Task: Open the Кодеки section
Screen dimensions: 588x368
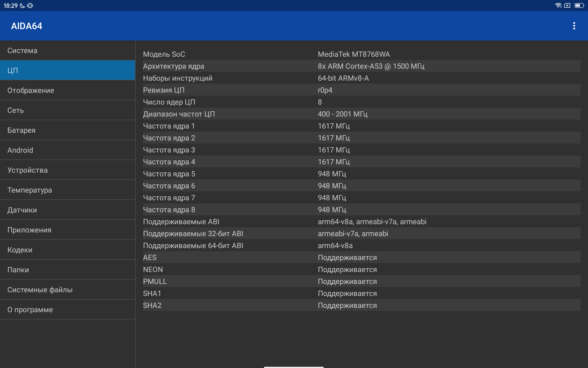Action: (67, 250)
